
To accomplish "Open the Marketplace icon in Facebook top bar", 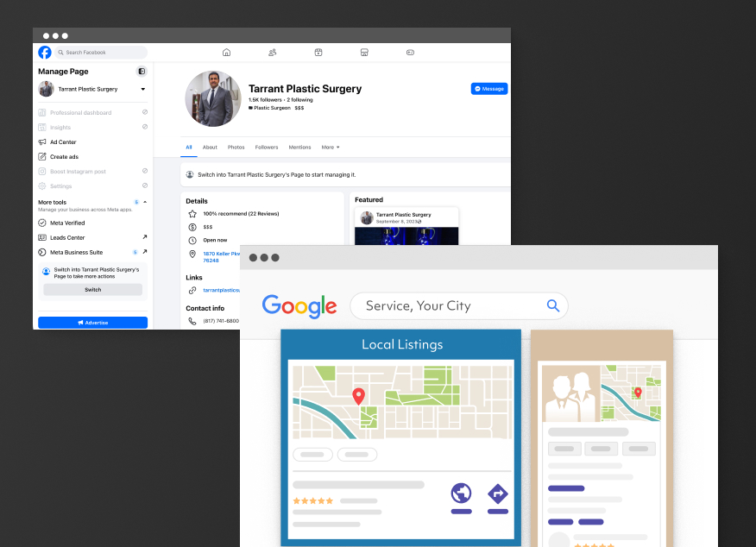I will 364,52.
